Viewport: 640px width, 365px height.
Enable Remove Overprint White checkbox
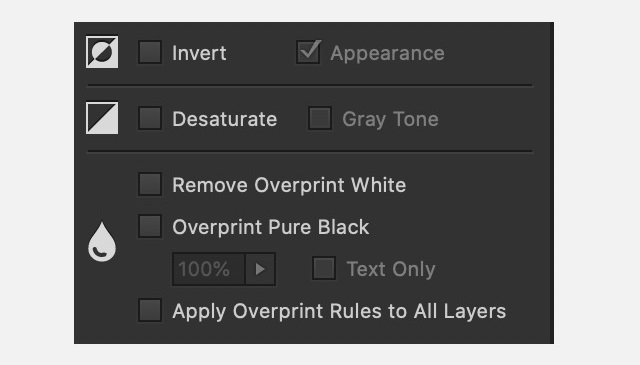[150, 184]
